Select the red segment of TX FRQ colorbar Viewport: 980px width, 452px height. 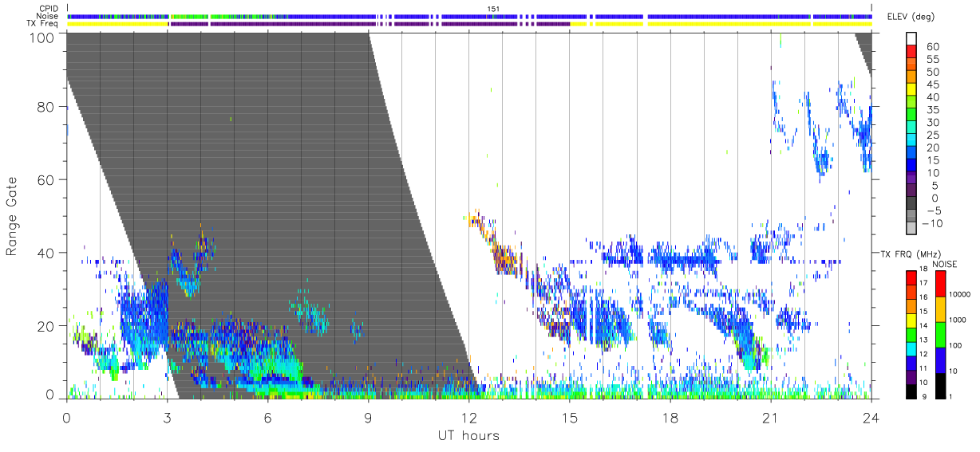[x=911, y=277]
